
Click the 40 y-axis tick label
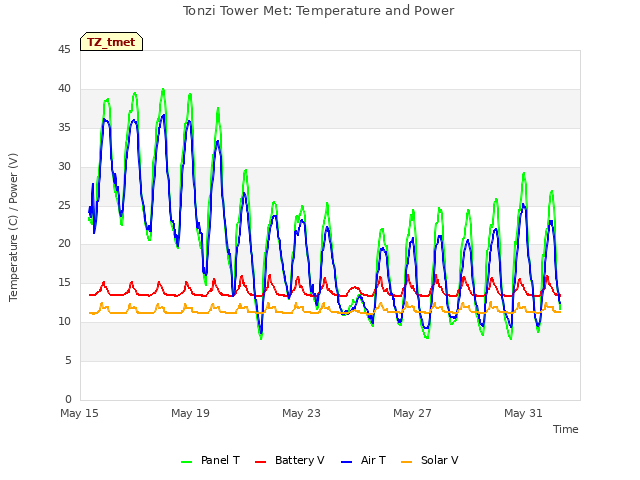[x=64, y=88]
